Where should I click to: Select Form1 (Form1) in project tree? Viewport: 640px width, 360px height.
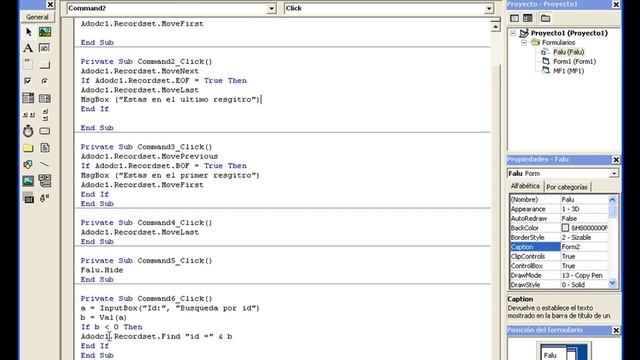574,61
